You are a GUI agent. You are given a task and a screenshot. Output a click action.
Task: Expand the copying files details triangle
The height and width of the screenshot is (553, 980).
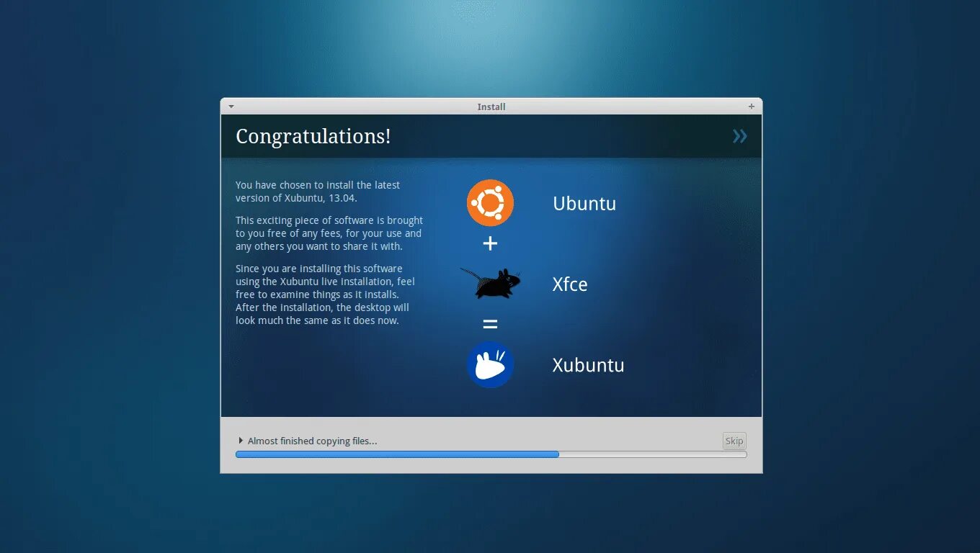241,441
